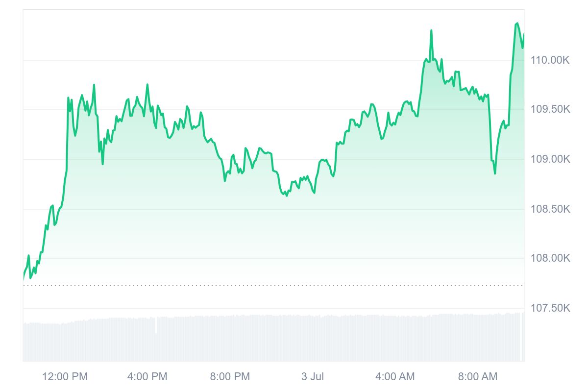Click the 12:00 PM time label

(65, 376)
